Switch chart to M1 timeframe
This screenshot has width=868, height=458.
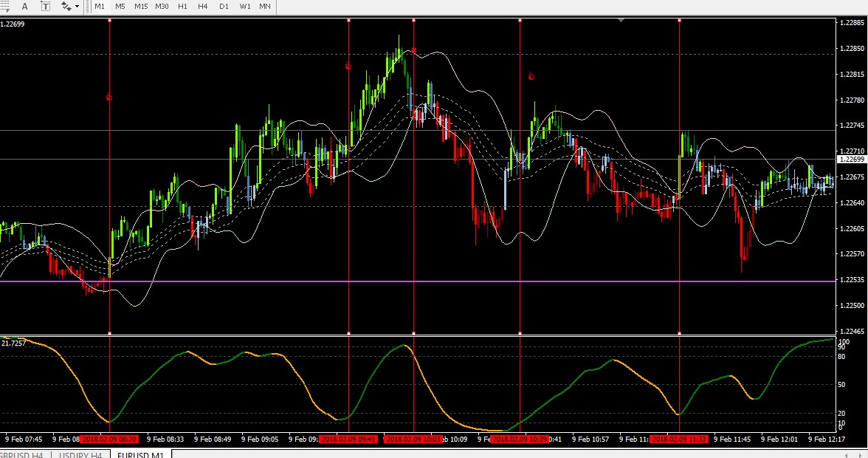[100, 6]
